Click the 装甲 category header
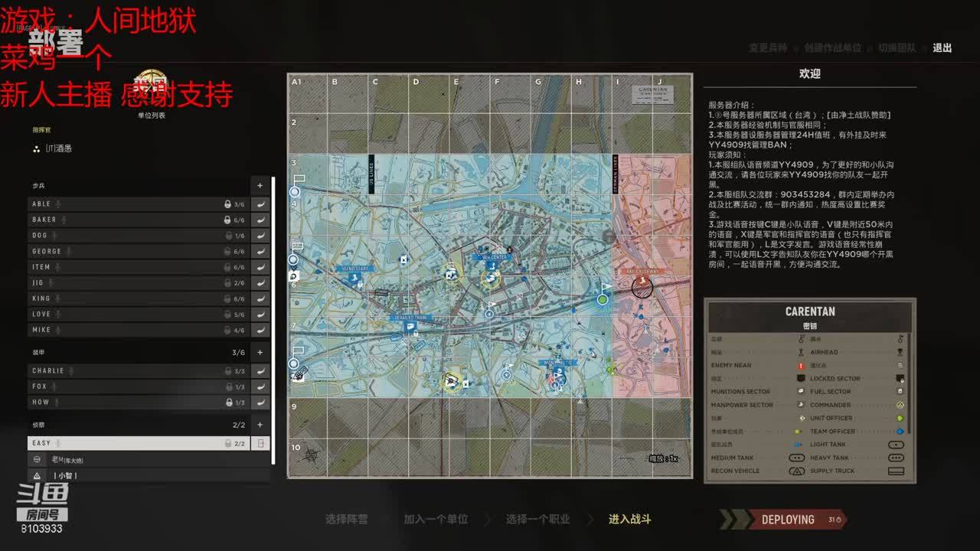The image size is (980, 551). [x=38, y=353]
